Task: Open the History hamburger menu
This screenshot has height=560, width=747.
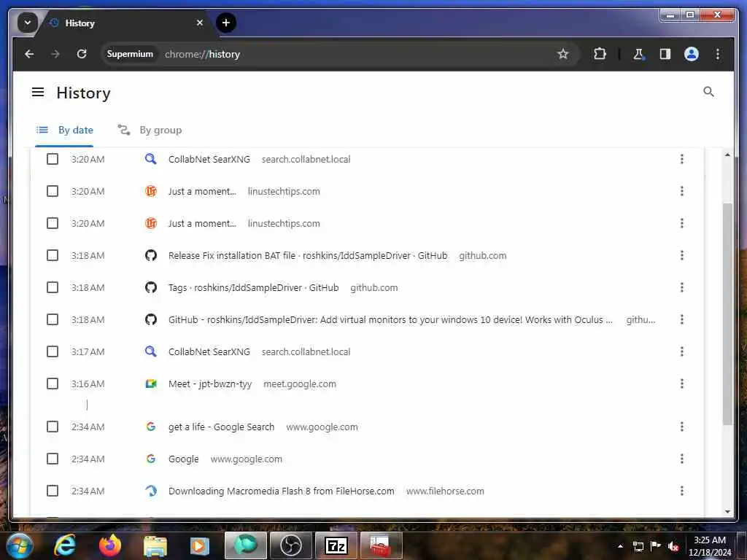Action: point(38,92)
